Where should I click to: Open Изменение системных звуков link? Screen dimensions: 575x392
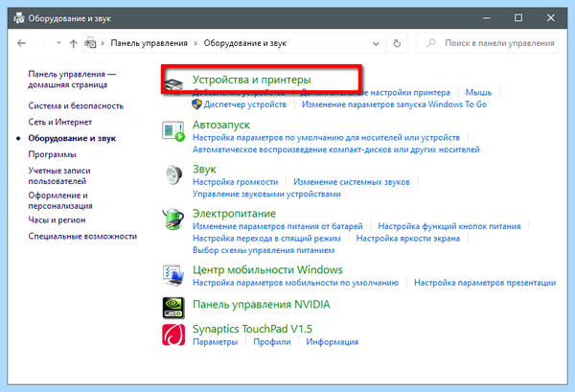[352, 182]
